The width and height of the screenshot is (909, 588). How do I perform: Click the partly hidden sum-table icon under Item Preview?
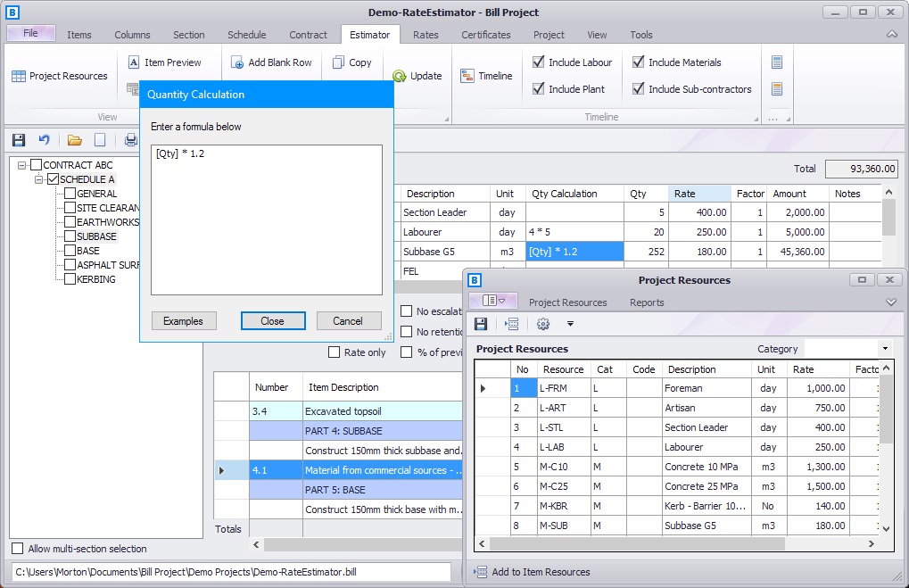tap(133, 88)
